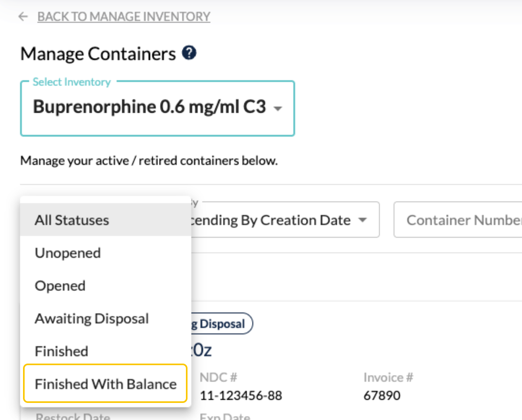Click the NDC number 11-123456-88

(x=241, y=395)
